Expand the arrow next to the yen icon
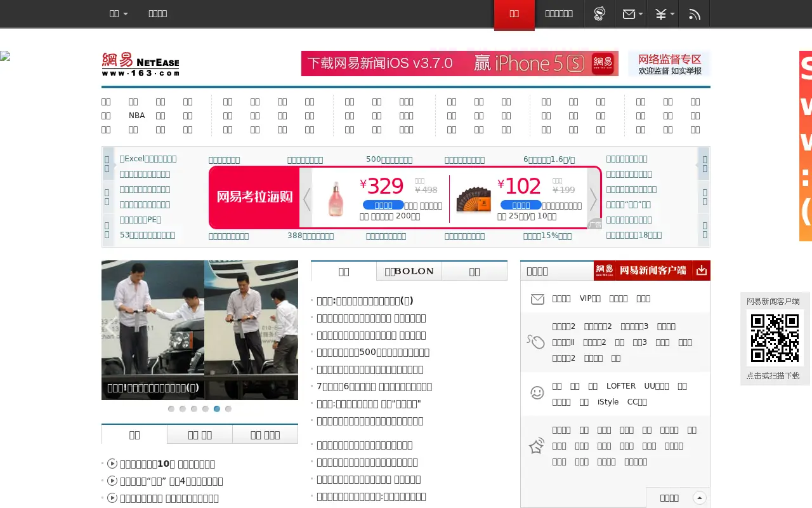The width and height of the screenshot is (812, 508). pos(672,14)
